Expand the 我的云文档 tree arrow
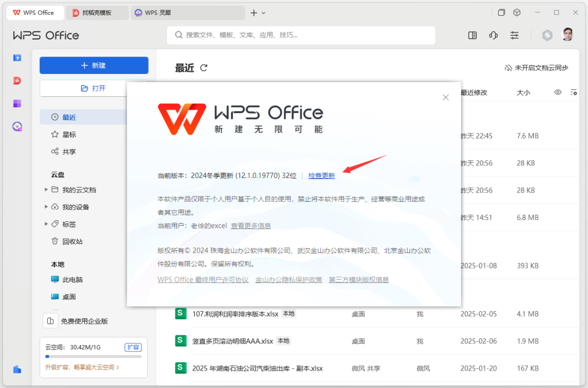The height and width of the screenshot is (388, 588). point(46,190)
